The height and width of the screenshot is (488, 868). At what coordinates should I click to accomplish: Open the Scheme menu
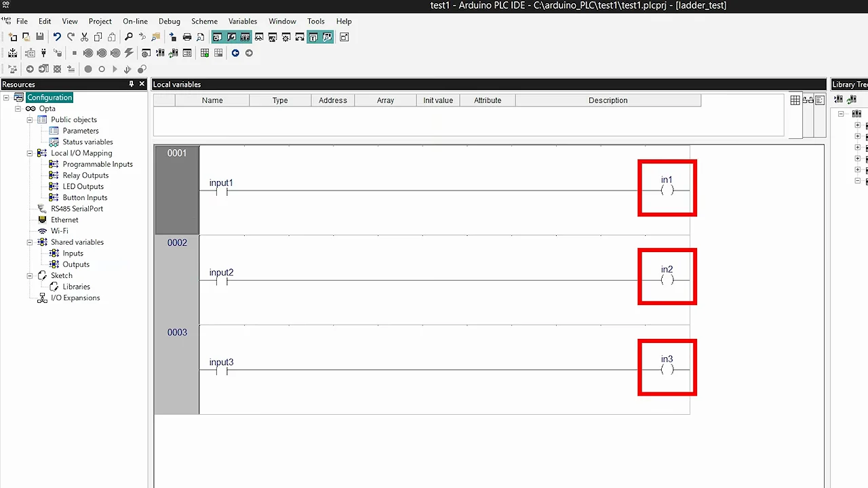204,21
